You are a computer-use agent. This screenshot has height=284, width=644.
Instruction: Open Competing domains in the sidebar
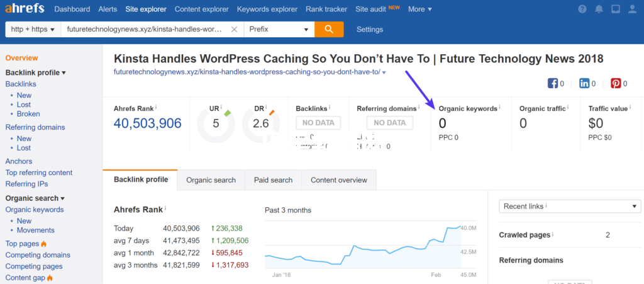[x=38, y=255]
